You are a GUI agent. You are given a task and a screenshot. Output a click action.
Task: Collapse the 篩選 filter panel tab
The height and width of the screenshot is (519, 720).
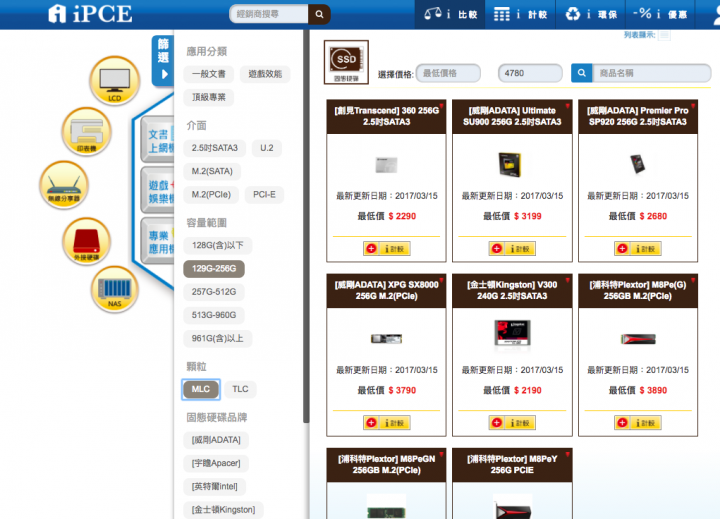point(163,61)
